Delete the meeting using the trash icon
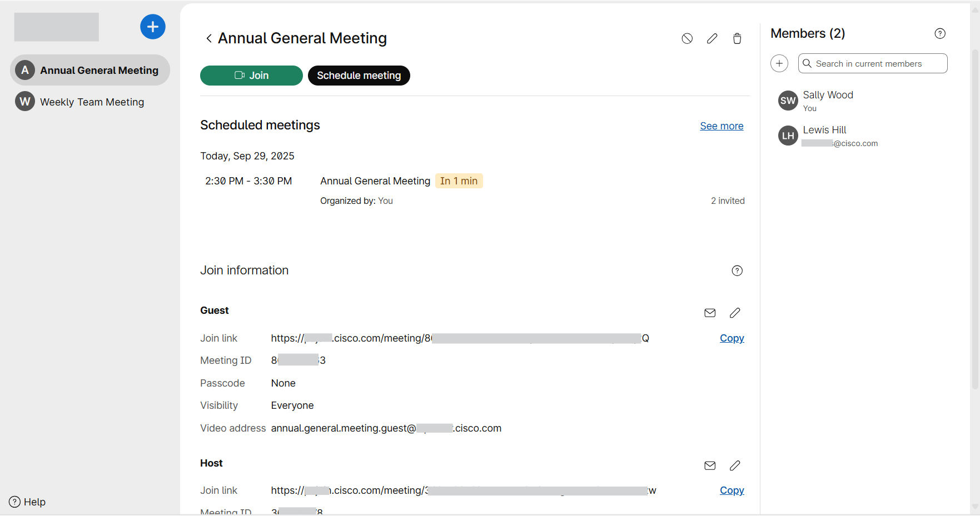Viewport: 980px width, 516px height. (x=737, y=38)
